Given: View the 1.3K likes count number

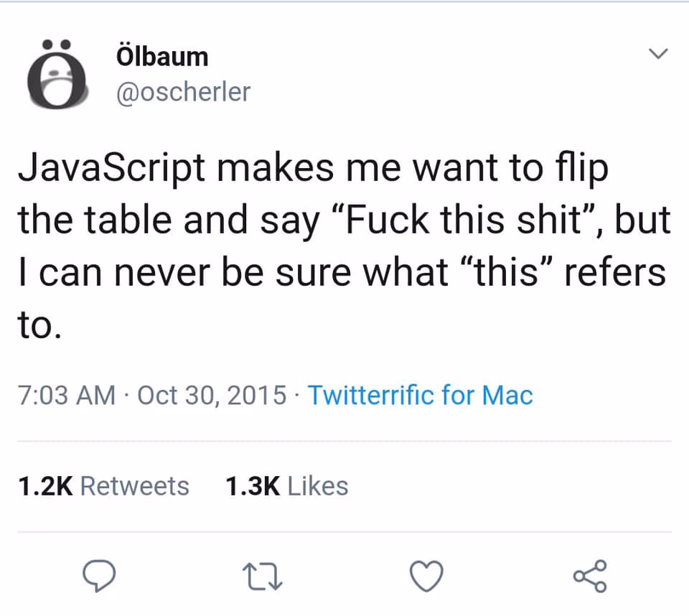Looking at the screenshot, I should point(253,486).
